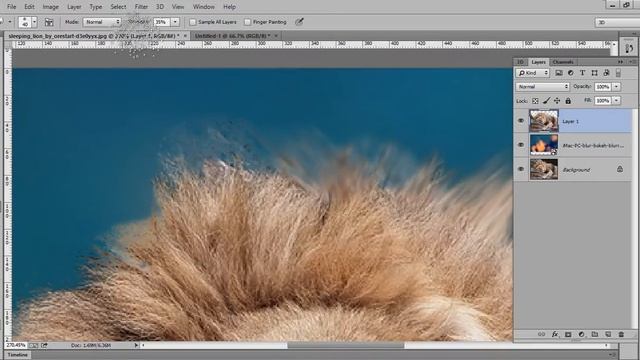The height and width of the screenshot is (360, 640).
Task: Open the Type menu
Action: point(96,7)
